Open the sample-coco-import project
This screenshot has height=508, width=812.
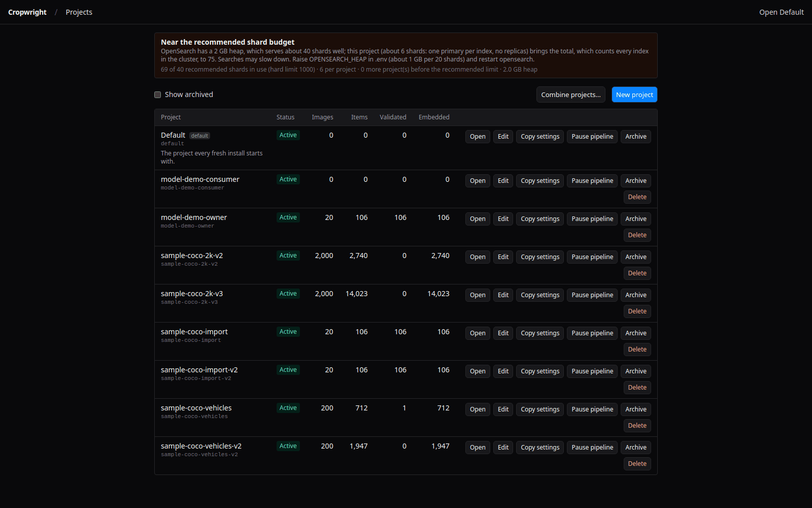point(478,333)
